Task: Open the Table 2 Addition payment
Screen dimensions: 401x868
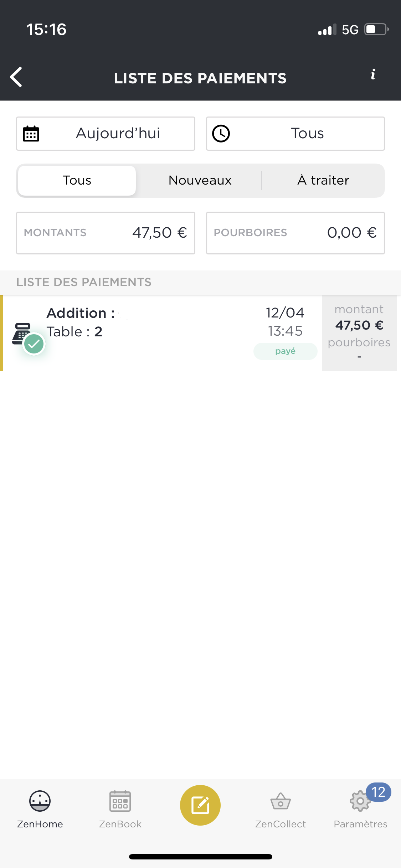Action: click(x=200, y=333)
